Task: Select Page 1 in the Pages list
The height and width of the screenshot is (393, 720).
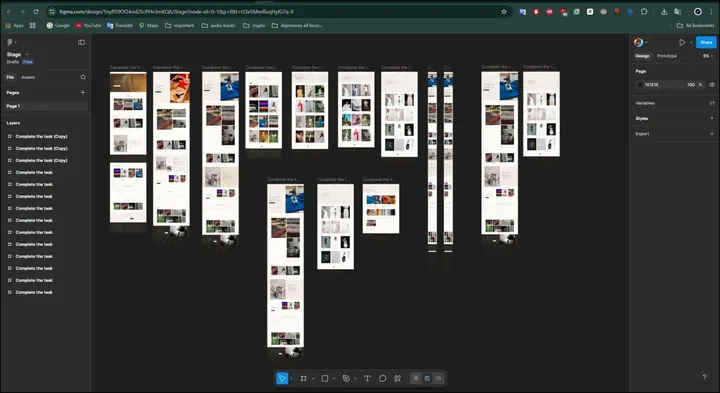Action: (46, 106)
